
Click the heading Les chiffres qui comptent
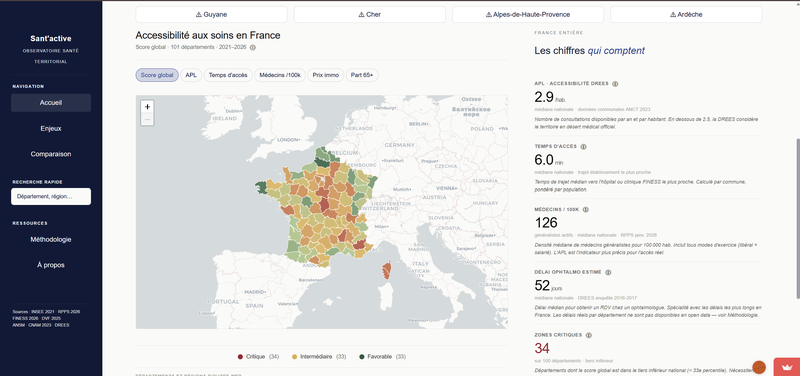pyautogui.click(x=589, y=51)
